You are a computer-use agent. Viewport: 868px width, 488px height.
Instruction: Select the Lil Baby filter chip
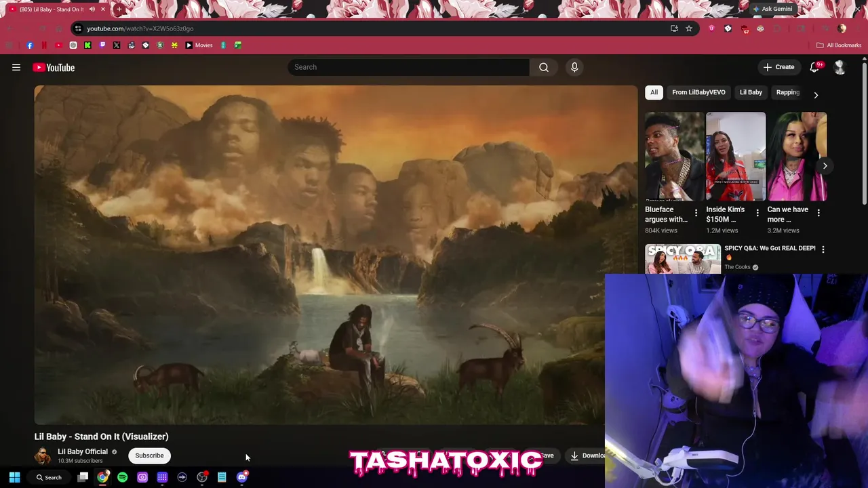tap(751, 92)
